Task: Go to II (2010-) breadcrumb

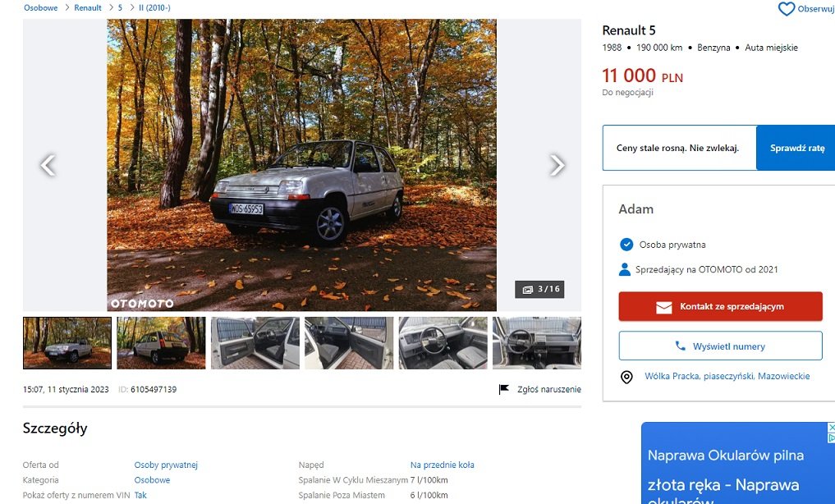Action: [x=154, y=8]
